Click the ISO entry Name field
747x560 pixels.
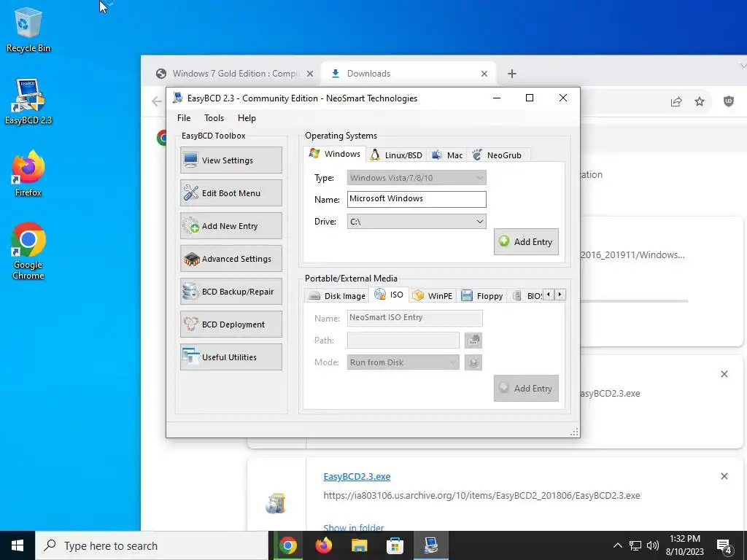414,318
